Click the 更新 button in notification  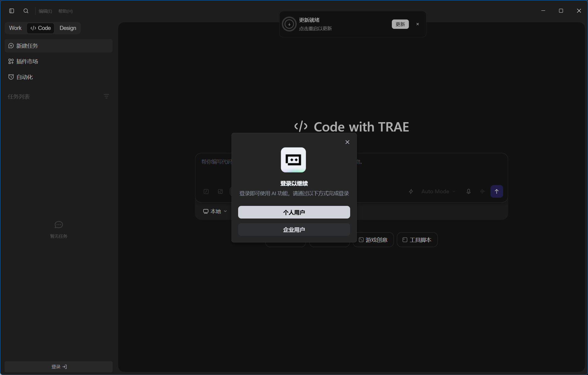400,24
